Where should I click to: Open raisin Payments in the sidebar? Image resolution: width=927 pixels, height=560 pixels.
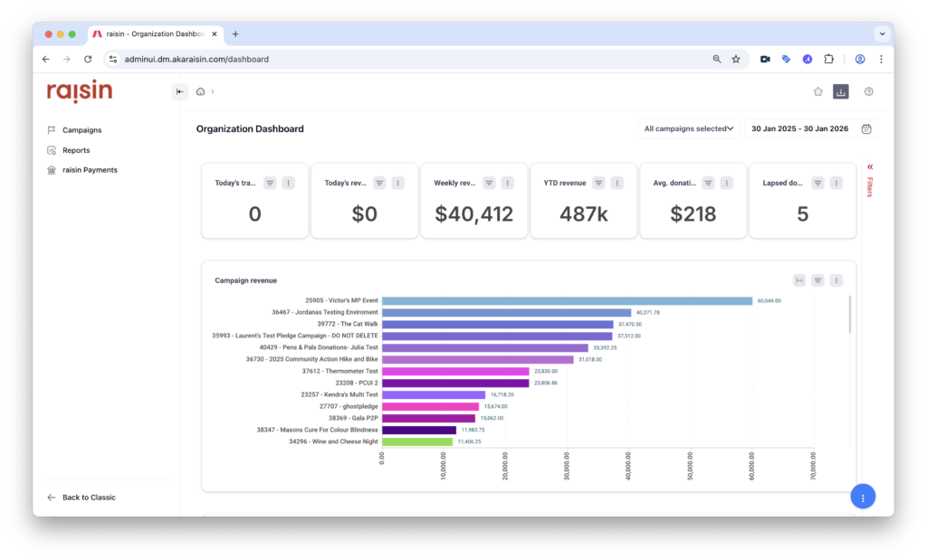pos(90,170)
